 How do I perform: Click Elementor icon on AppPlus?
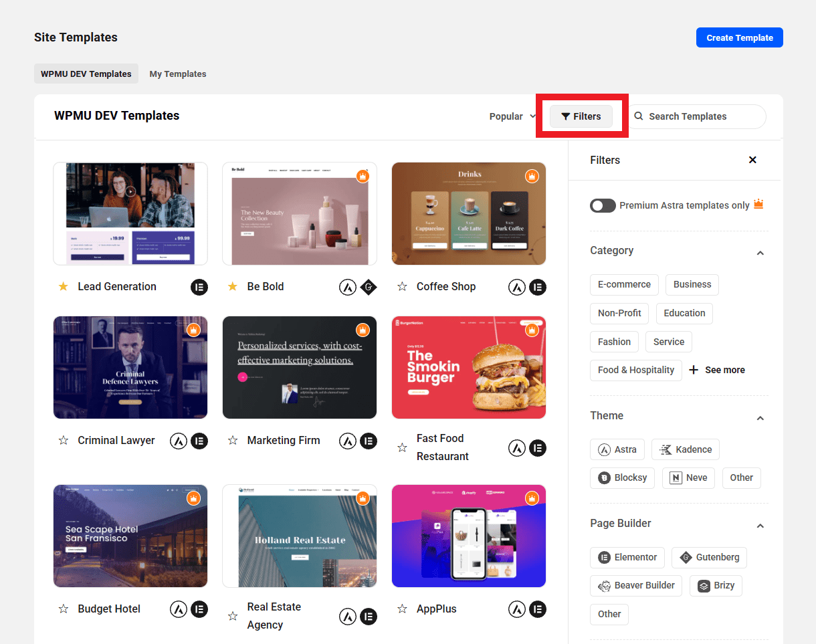pyautogui.click(x=538, y=609)
